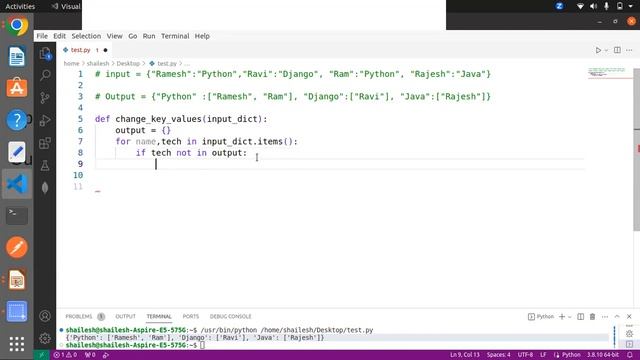Open the Manage gear in activity bar
The width and height of the screenshot is (640, 360).
[45, 338]
